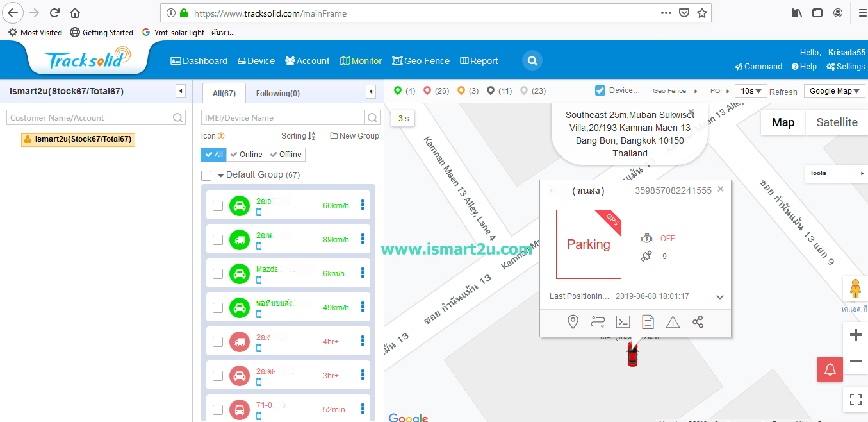Screen dimensions: 868x422
Task: Open tracking location pin icon in device popup
Action: coord(573,322)
